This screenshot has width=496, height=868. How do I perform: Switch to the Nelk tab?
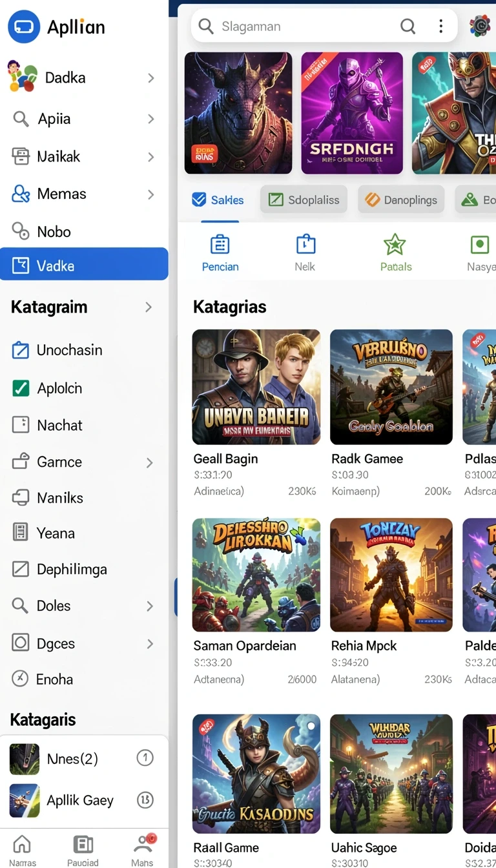point(305,253)
